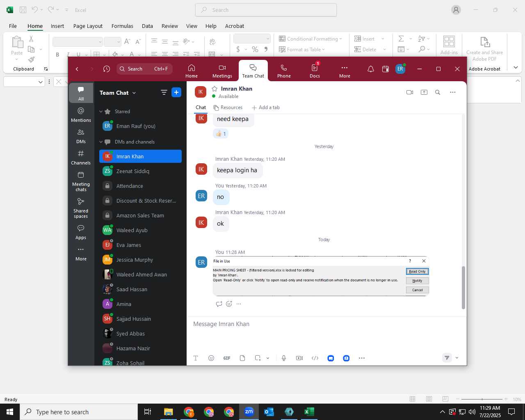Open Meeting chats in sidebar
The width and height of the screenshot is (525, 420).
81,181
